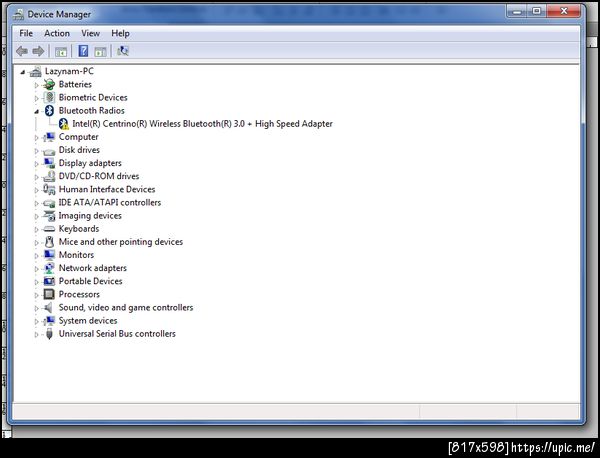Click the Device Manager title bar icon

pyautogui.click(x=18, y=15)
